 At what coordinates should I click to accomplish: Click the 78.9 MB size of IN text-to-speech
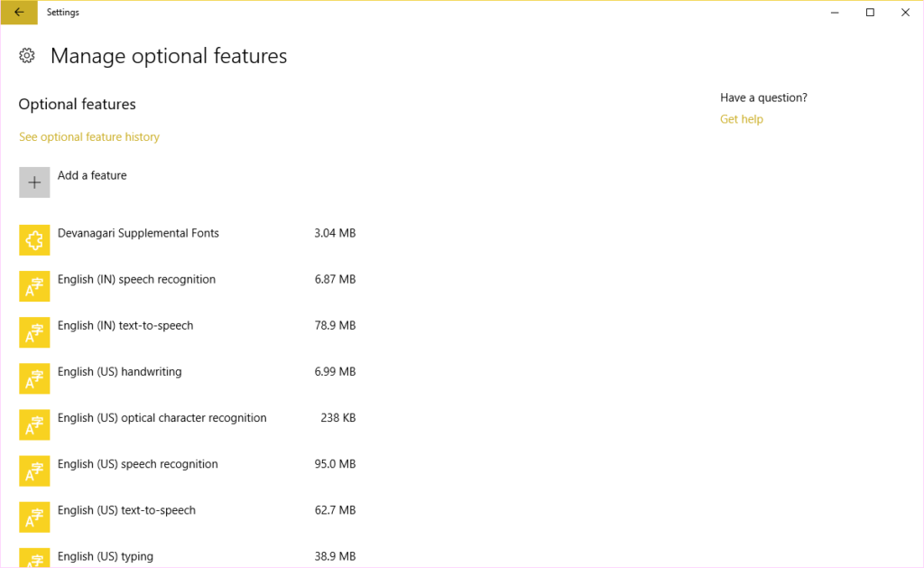point(335,326)
